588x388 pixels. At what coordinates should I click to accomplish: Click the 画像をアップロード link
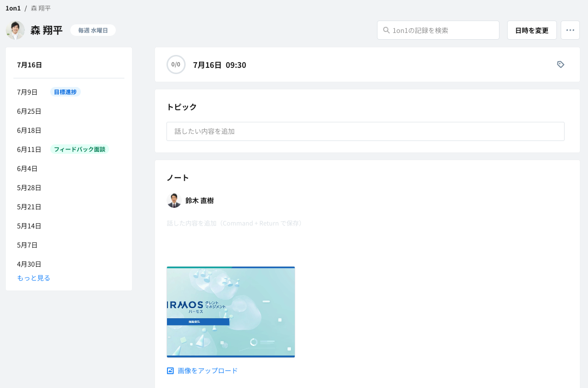click(207, 371)
